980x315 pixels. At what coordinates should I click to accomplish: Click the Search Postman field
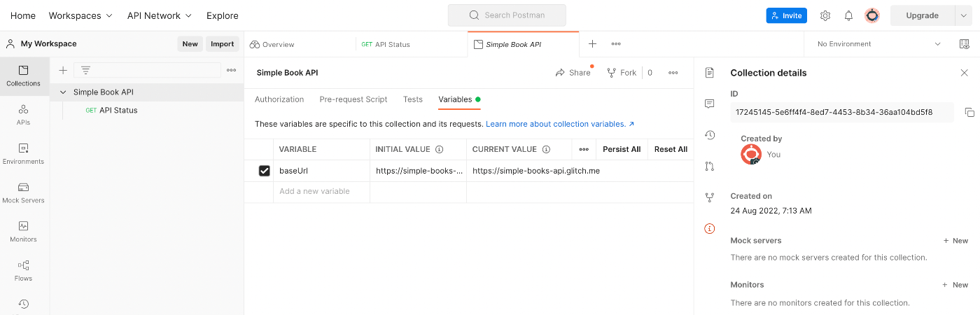[x=507, y=15]
